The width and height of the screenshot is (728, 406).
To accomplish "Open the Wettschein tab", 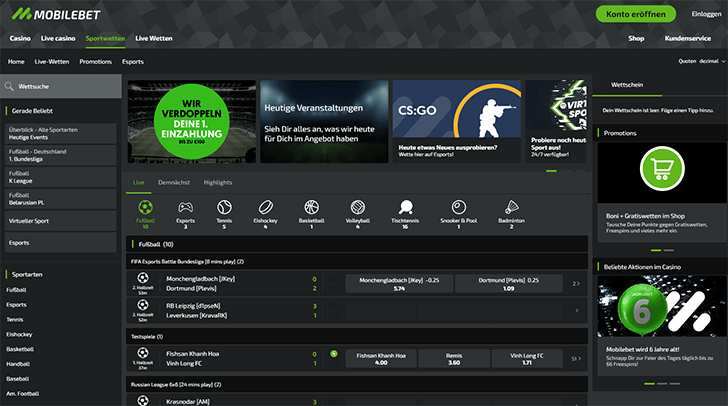I will pos(627,85).
